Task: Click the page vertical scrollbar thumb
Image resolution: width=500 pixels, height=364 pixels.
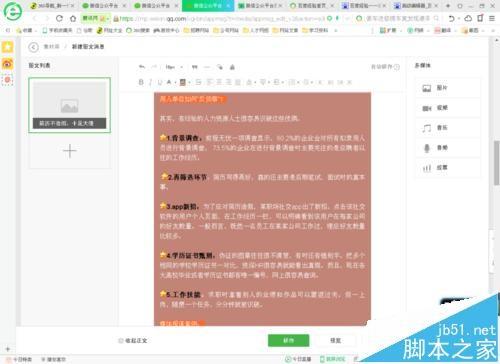Action: [497, 163]
